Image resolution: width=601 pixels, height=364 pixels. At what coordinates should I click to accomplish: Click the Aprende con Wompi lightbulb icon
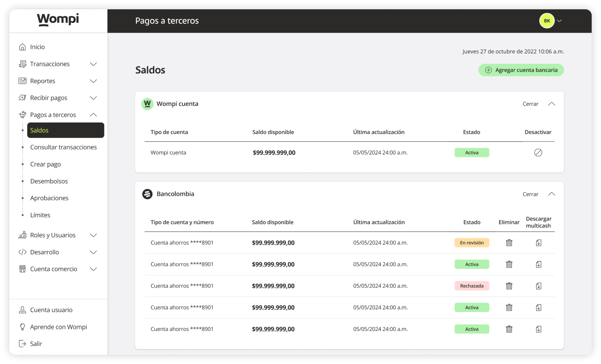(22, 327)
